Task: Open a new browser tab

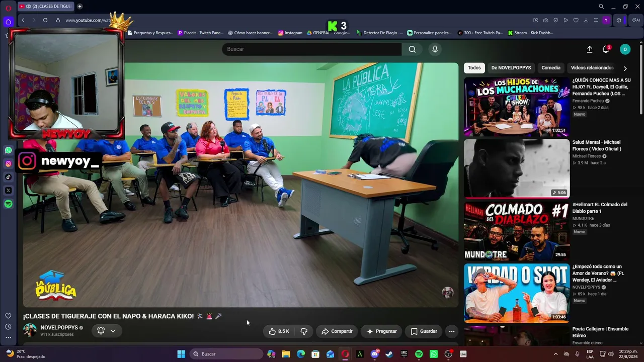Action: 79,7
